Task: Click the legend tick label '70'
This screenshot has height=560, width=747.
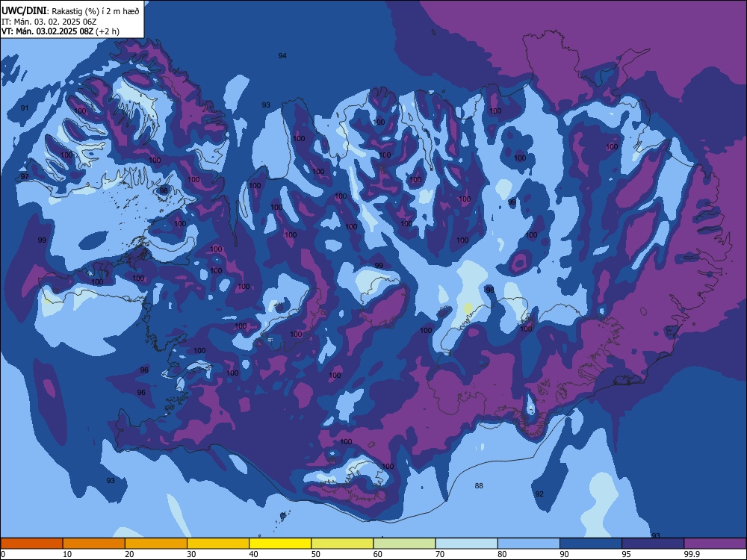Action: (440, 554)
